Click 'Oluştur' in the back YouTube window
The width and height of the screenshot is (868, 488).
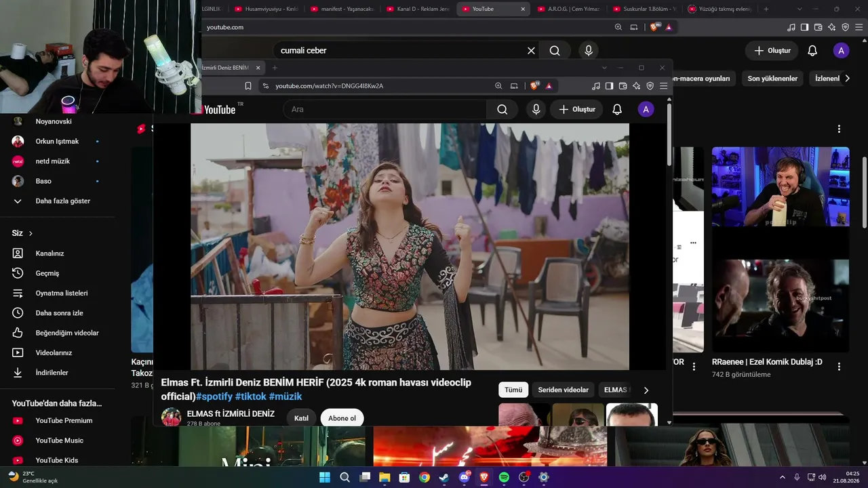(772, 51)
